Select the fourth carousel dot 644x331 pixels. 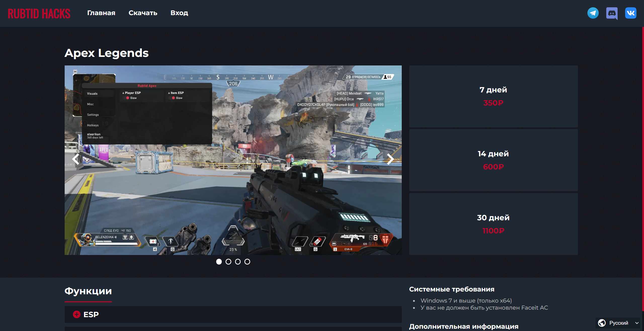pyautogui.click(x=247, y=262)
